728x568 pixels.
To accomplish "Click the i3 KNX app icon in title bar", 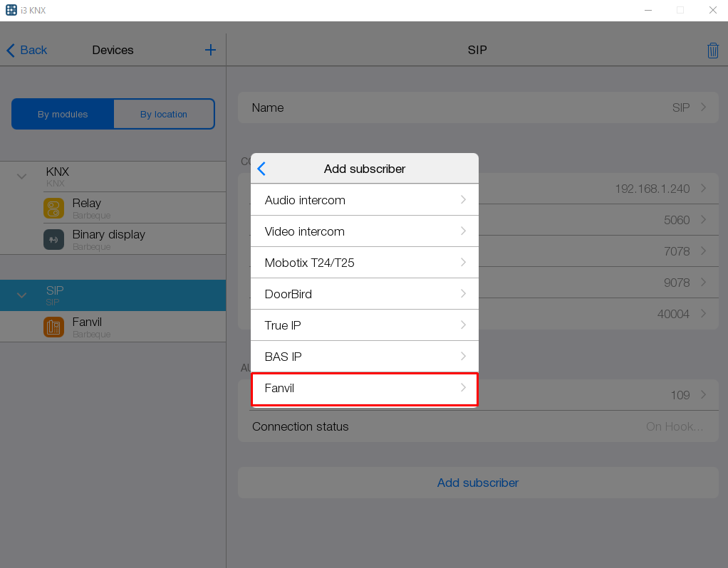I will coord(11,10).
